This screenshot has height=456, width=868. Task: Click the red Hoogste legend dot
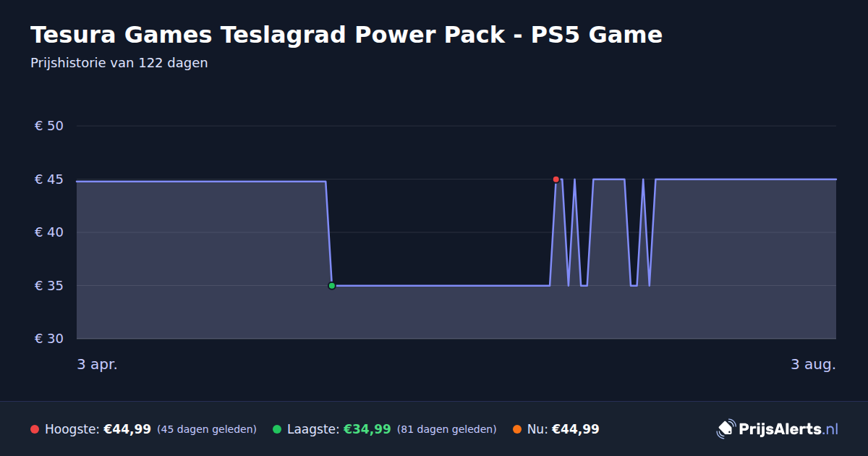click(x=35, y=429)
